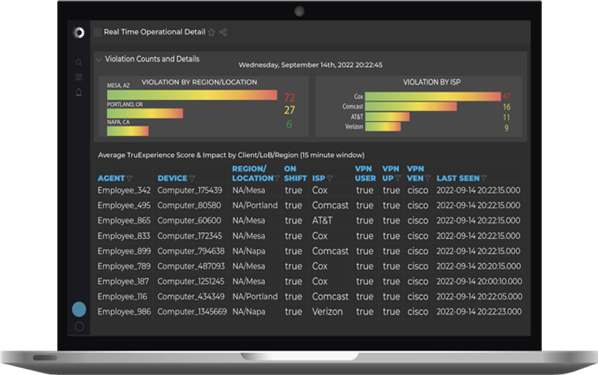Sort by the ON SHIFT column header
This screenshot has width=598, height=375.
pyautogui.click(x=295, y=173)
